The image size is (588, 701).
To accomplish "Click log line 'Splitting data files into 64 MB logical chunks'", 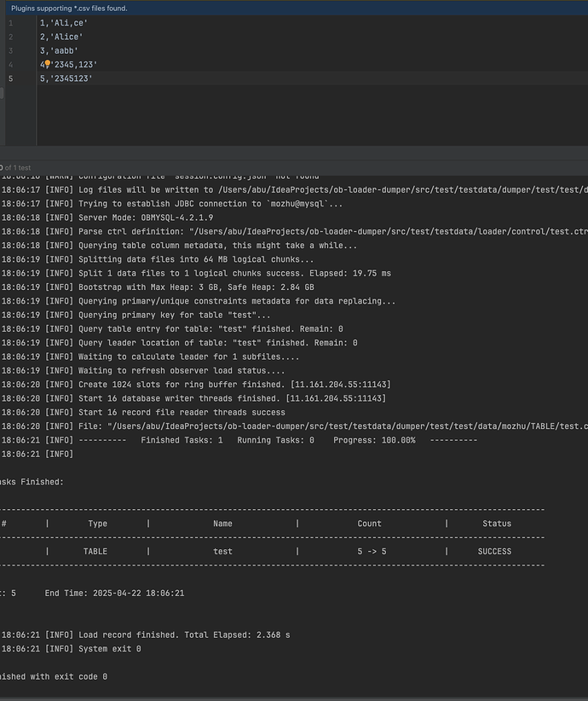I will pos(196,259).
